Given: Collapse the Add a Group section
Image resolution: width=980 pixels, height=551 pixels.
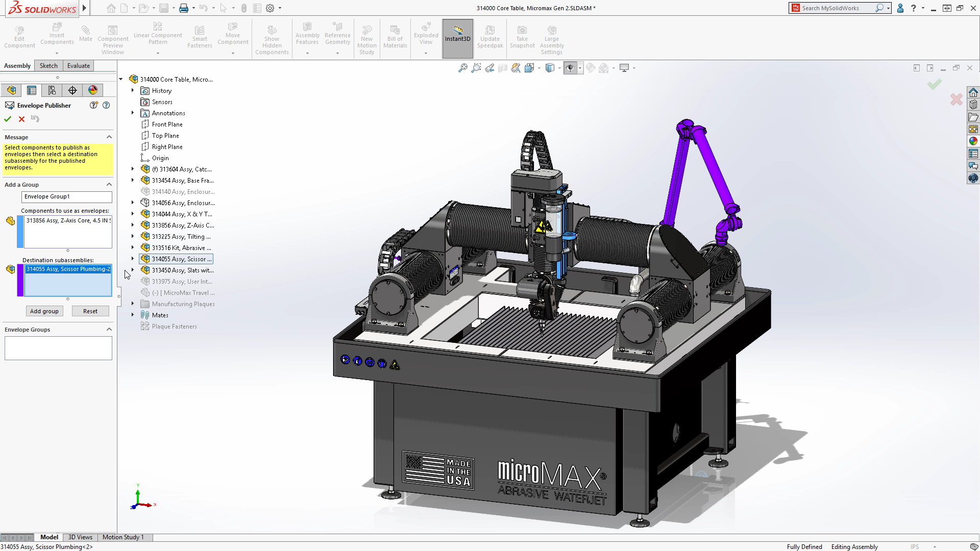Looking at the screenshot, I should click(109, 185).
